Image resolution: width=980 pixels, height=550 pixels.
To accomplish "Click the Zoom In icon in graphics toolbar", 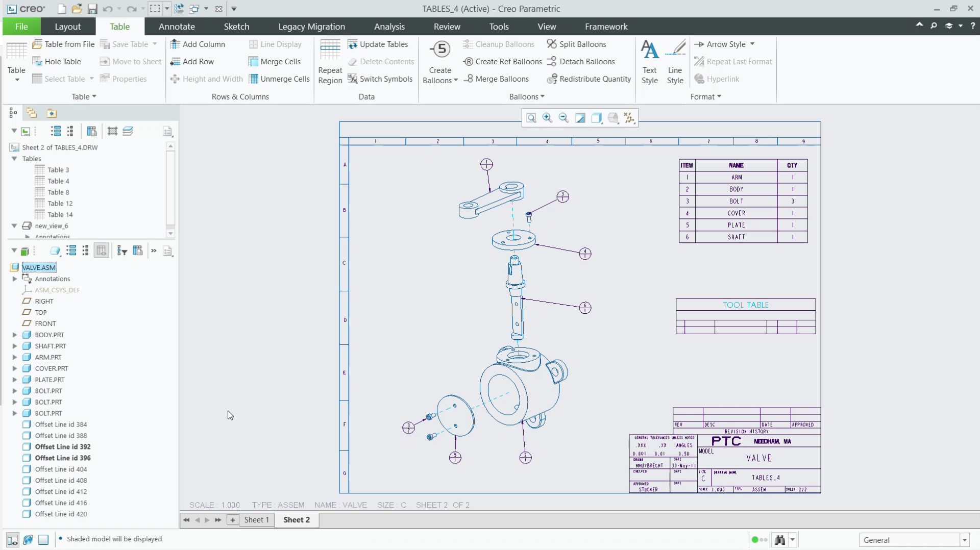I will point(547,118).
